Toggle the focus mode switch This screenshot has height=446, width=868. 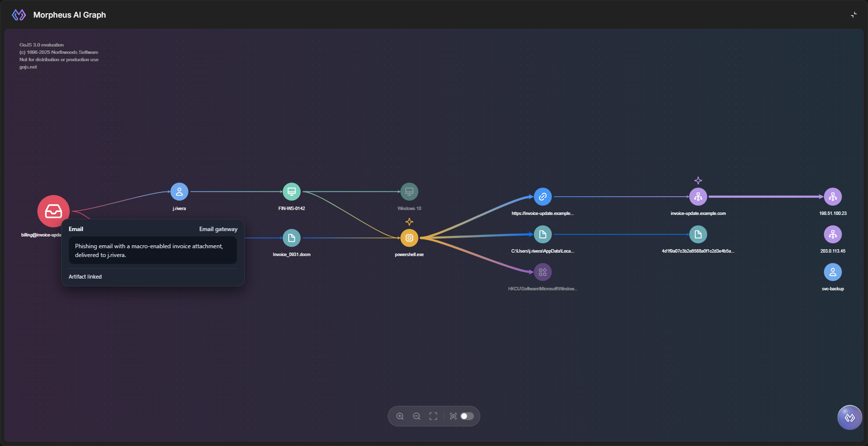point(467,416)
